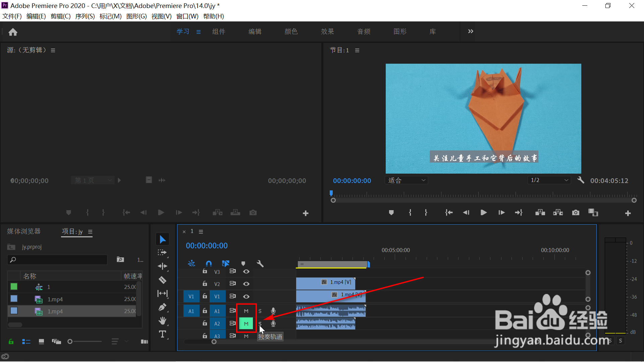
Task: Export frame with camera icon in Program monitor
Action: coord(576,213)
